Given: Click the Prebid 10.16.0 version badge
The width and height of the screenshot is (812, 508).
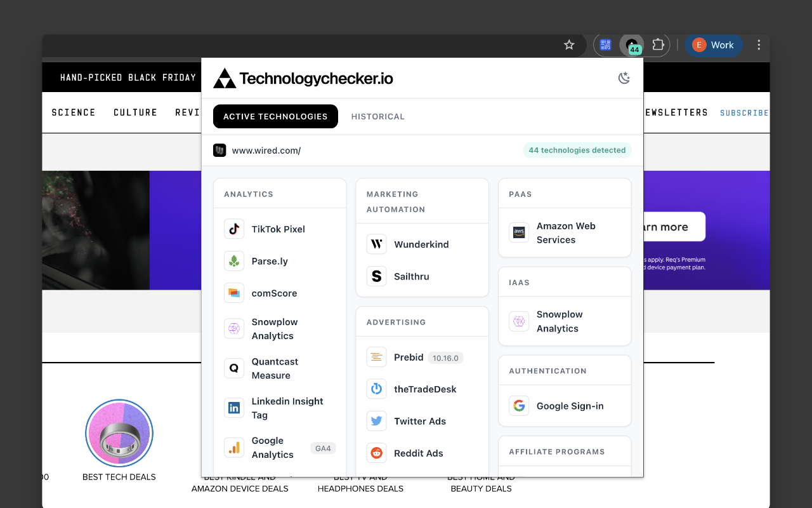Looking at the screenshot, I should tap(445, 358).
